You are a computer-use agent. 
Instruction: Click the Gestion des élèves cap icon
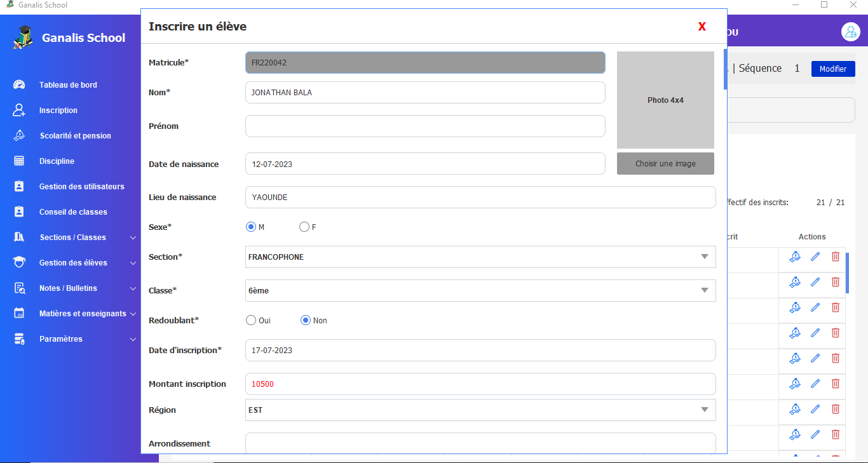tap(19, 262)
